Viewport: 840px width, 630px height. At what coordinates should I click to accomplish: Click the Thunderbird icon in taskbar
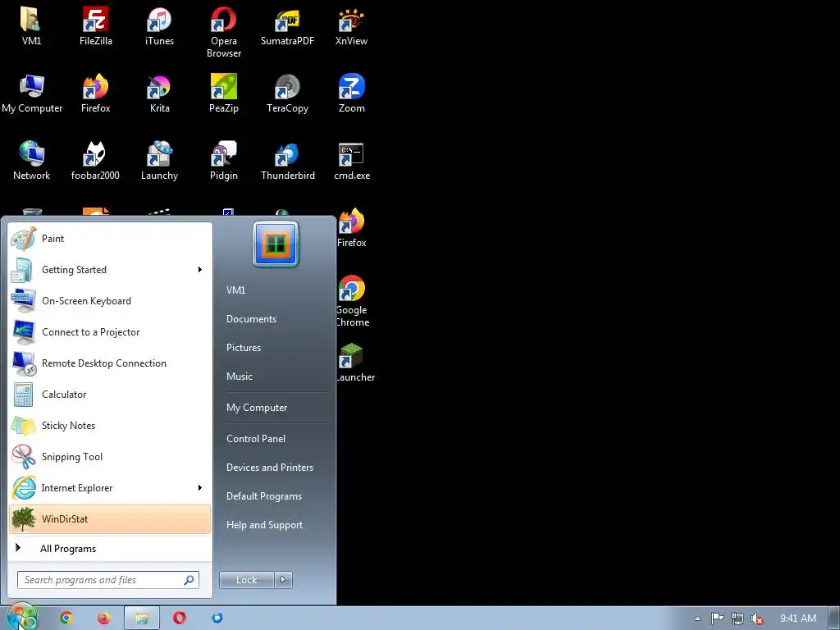point(217,618)
